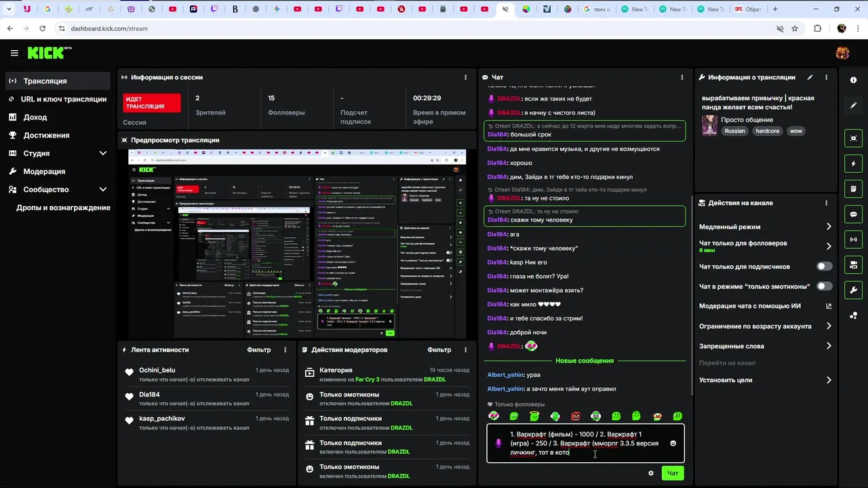Viewport: 868px width, 488px height.
Task: Open Установить цели arrow
Action: click(829, 380)
